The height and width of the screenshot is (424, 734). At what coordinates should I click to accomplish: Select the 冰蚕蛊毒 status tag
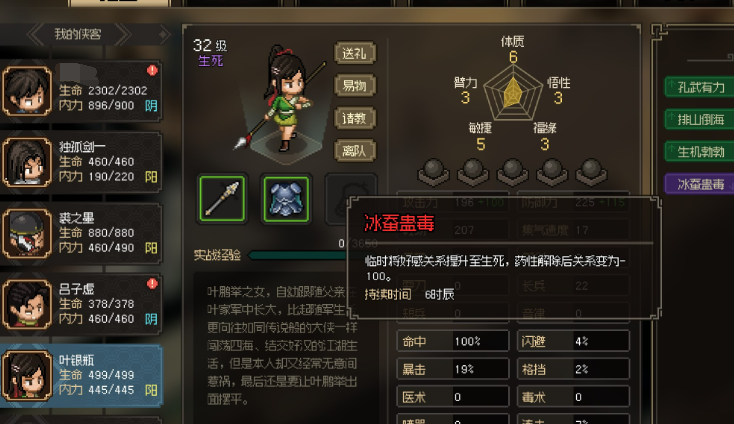click(699, 184)
